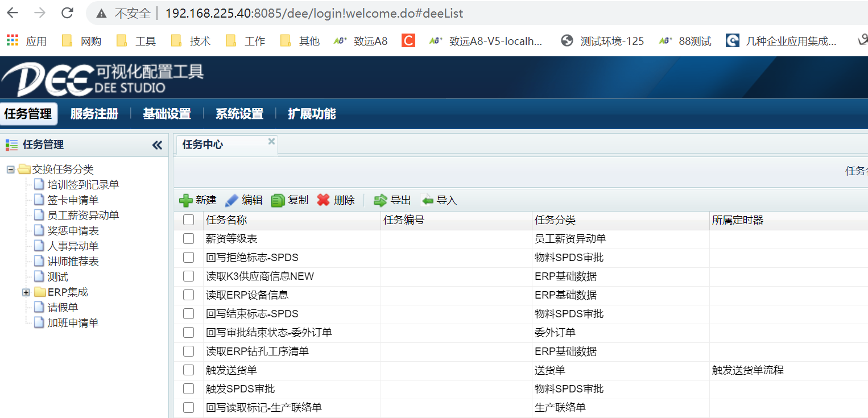Image resolution: width=868 pixels, height=418 pixels.
Task: Collapse the 交换任务分类 root tree node
Action: pos(10,169)
